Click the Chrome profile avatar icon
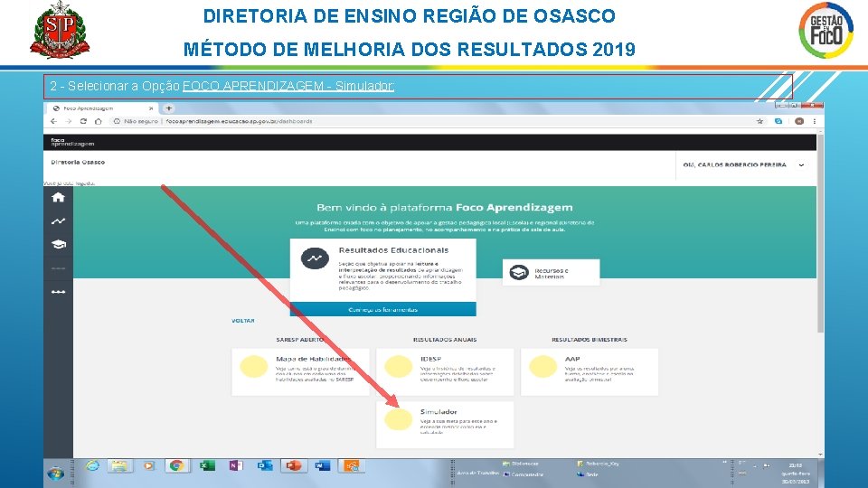The height and width of the screenshot is (488, 868). 798,121
